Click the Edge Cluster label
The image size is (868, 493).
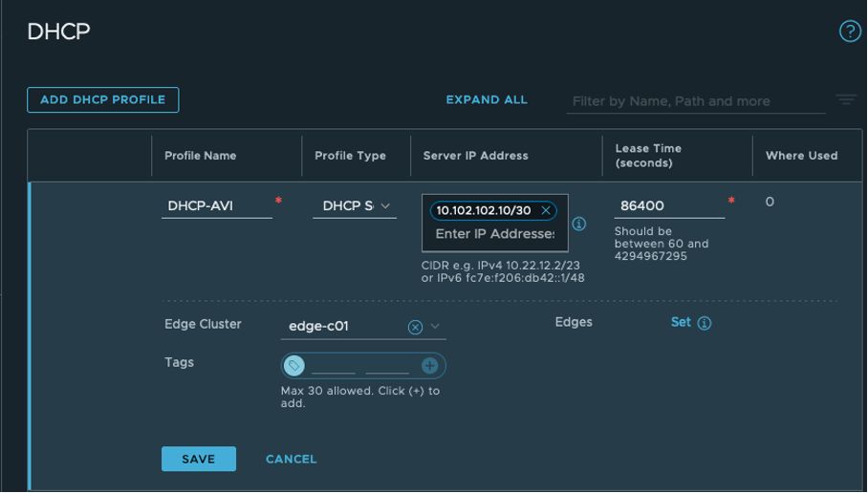point(203,324)
